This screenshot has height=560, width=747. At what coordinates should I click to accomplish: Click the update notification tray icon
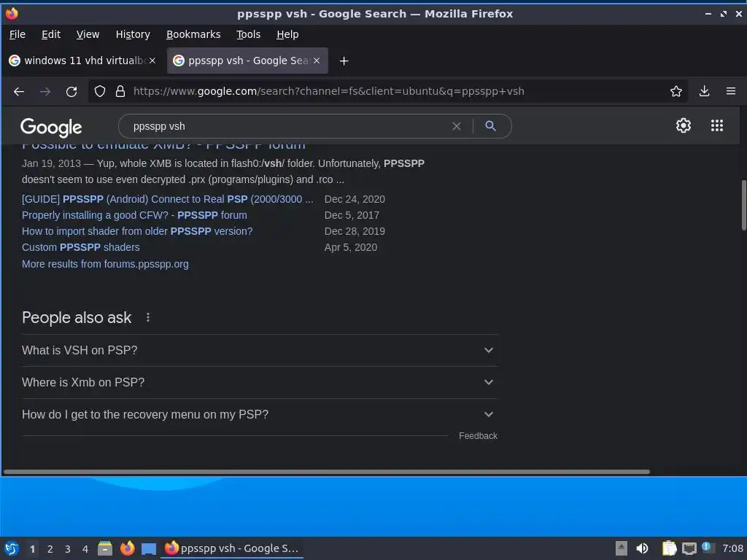click(x=708, y=548)
